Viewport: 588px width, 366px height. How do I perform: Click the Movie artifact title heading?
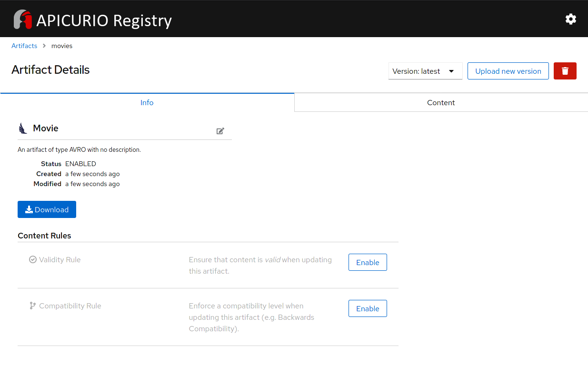tap(46, 128)
